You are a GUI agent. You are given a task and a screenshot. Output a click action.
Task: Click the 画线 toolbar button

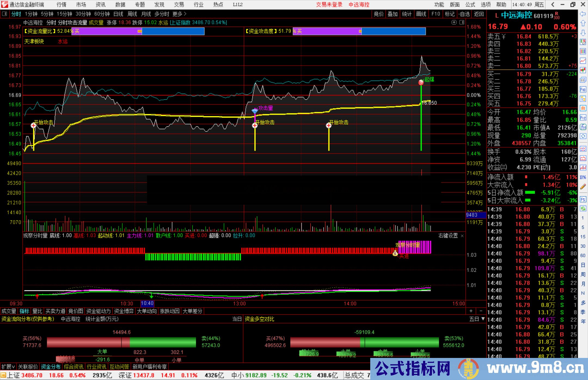click(x=421, y=14)
